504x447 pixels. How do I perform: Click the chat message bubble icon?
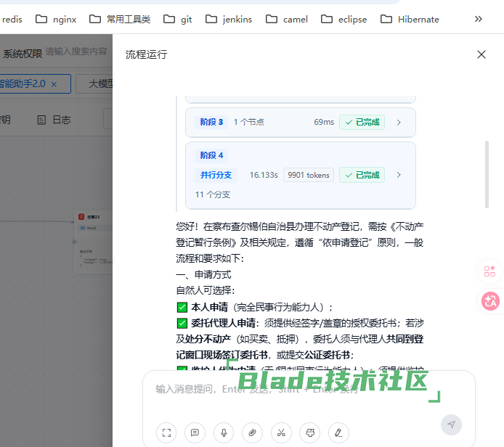pos(195,432)
